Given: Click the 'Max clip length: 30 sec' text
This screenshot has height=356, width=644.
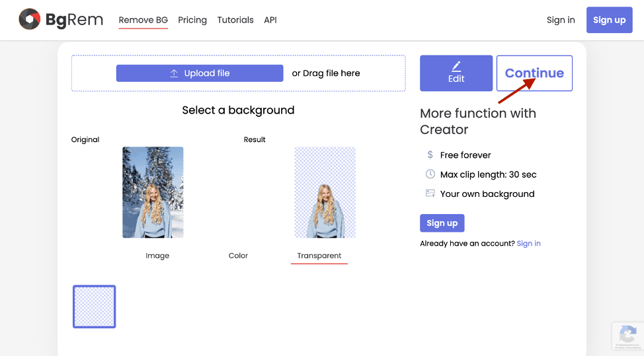Looking at the screenshot, I should (489, 174).
